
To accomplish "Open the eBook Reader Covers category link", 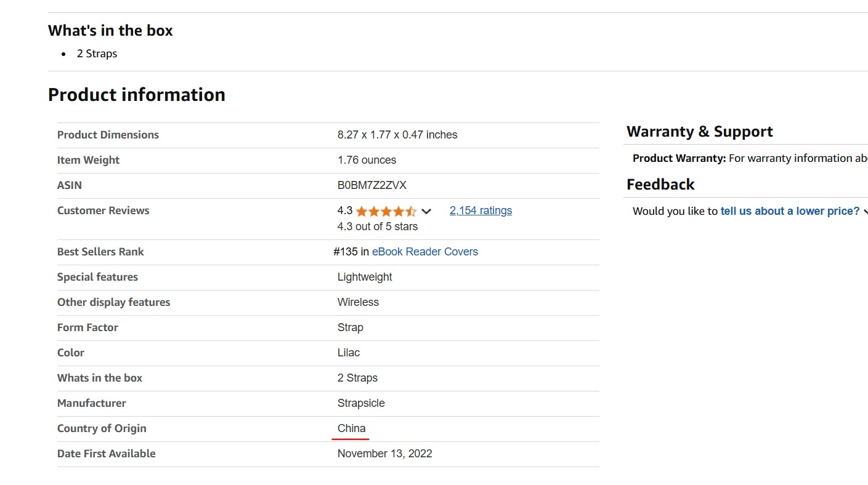I will pyautogui.click(x=425, y=252).
